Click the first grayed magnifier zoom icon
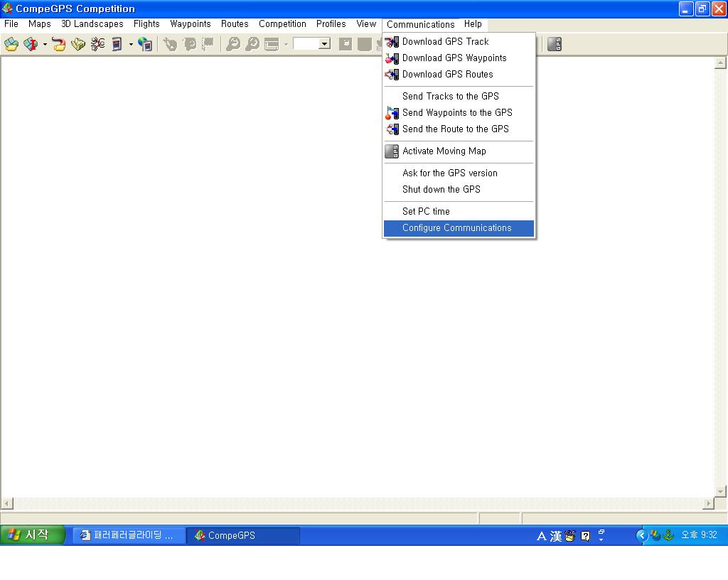Screen dimensions: 728x580 (233, 45)
